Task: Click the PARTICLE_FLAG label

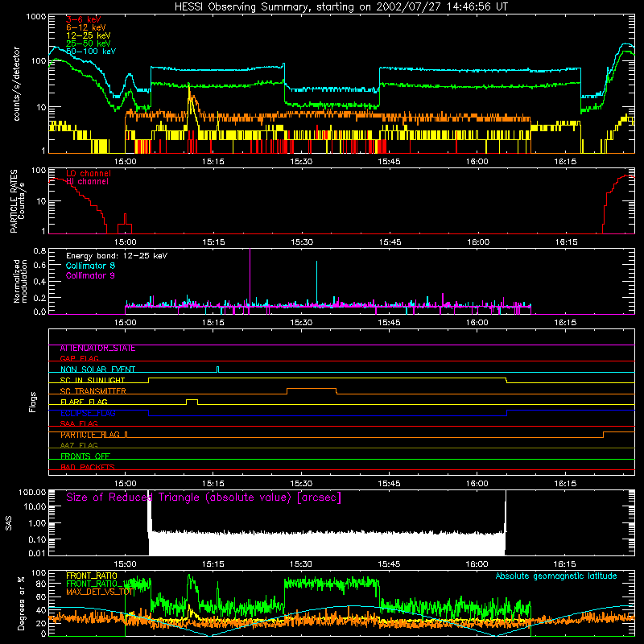Action: (90, 435)
